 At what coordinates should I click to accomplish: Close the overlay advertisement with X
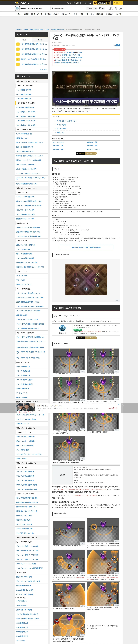point(123,405)
